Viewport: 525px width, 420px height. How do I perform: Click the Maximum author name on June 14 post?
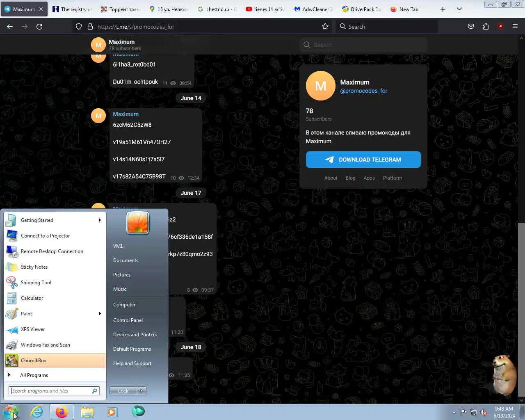click(x=126, y=114)
